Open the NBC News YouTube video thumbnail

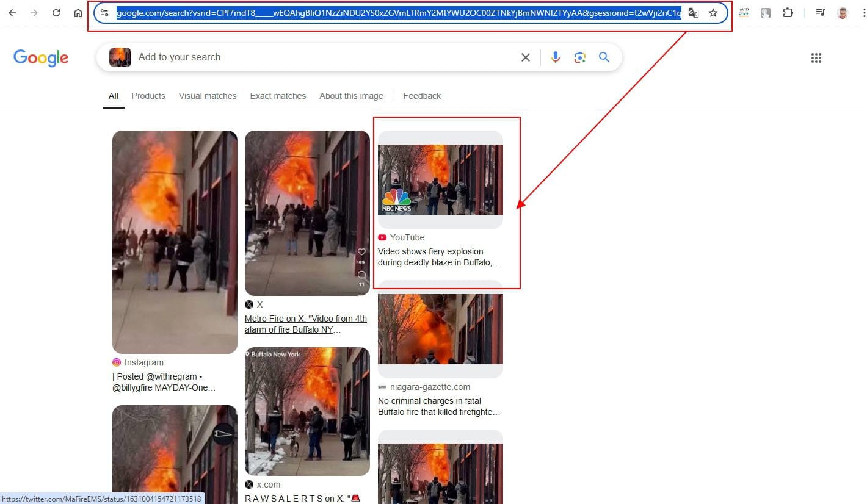[x=440, y=179]
